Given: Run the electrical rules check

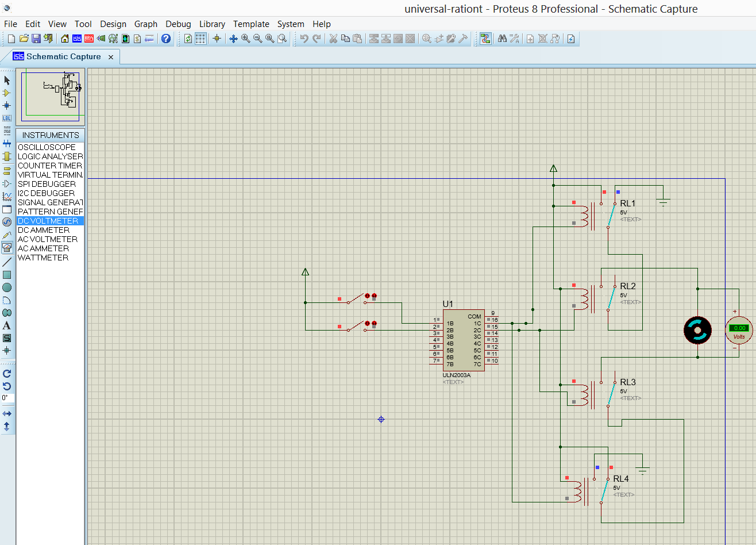Looking at the screenshot, I should [571, 39].
